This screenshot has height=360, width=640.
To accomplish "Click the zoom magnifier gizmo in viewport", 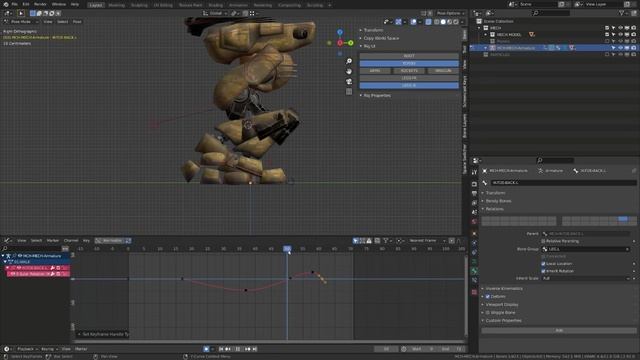I will [349, 61].
